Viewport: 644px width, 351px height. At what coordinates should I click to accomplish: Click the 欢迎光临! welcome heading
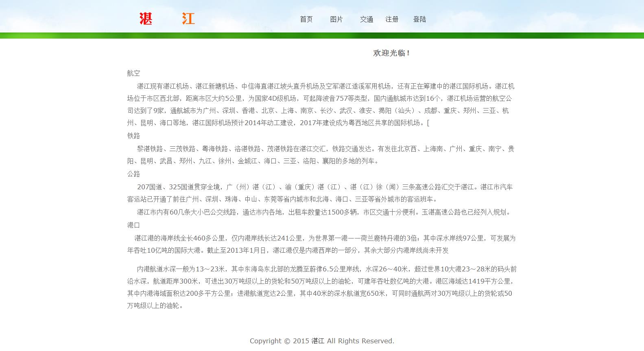391,53
